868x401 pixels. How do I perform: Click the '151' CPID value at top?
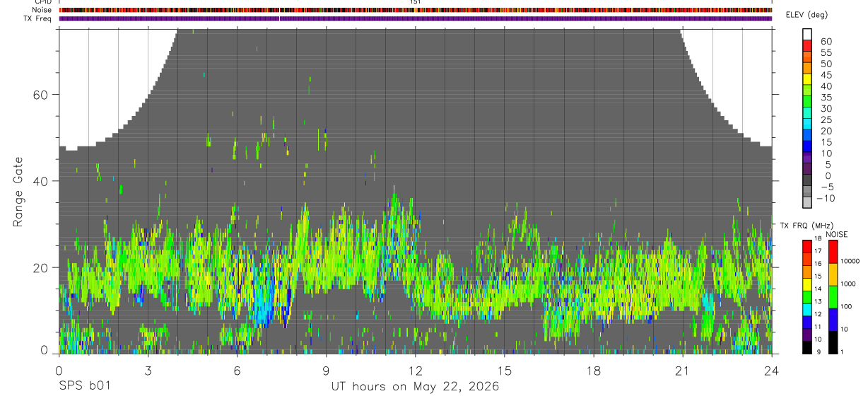point(415,2)
